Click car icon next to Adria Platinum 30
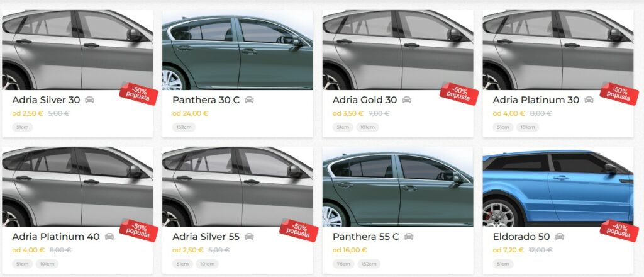The image size is (644, 277). [589, 100]
